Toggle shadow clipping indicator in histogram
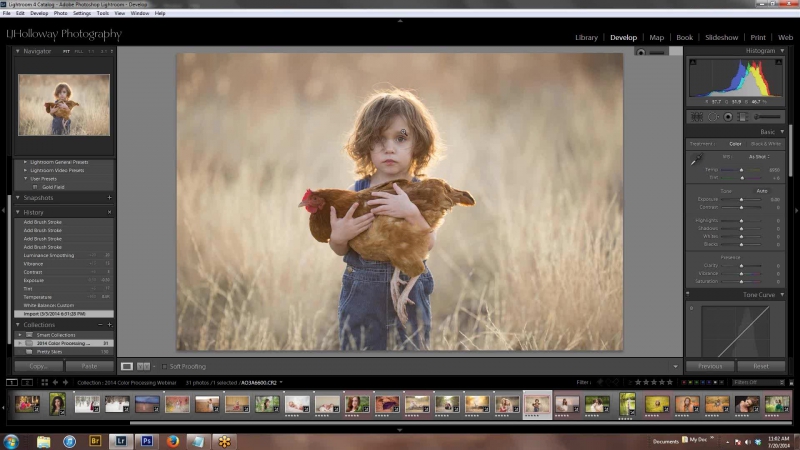 (693, 62)
